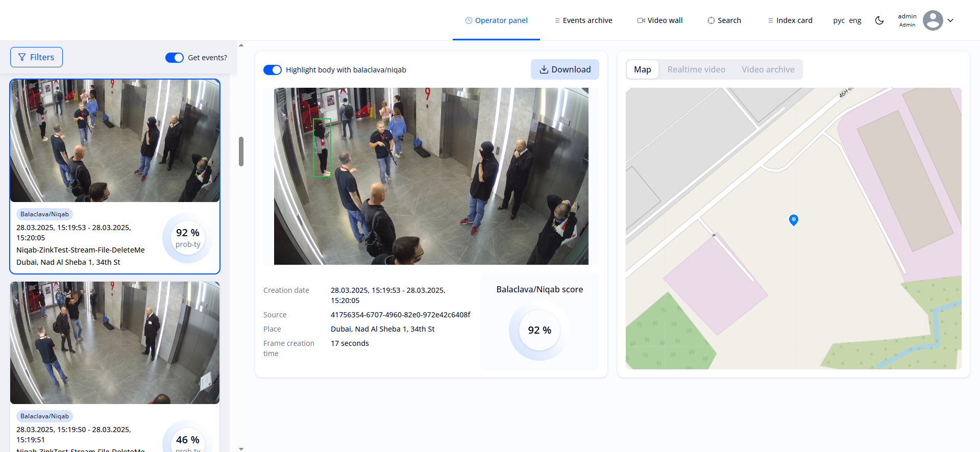Click the Balaclava/Niqab tag on second card
The height and width of the screenshot is (452, 980).
pyautogui.click(x=44, y=416)
